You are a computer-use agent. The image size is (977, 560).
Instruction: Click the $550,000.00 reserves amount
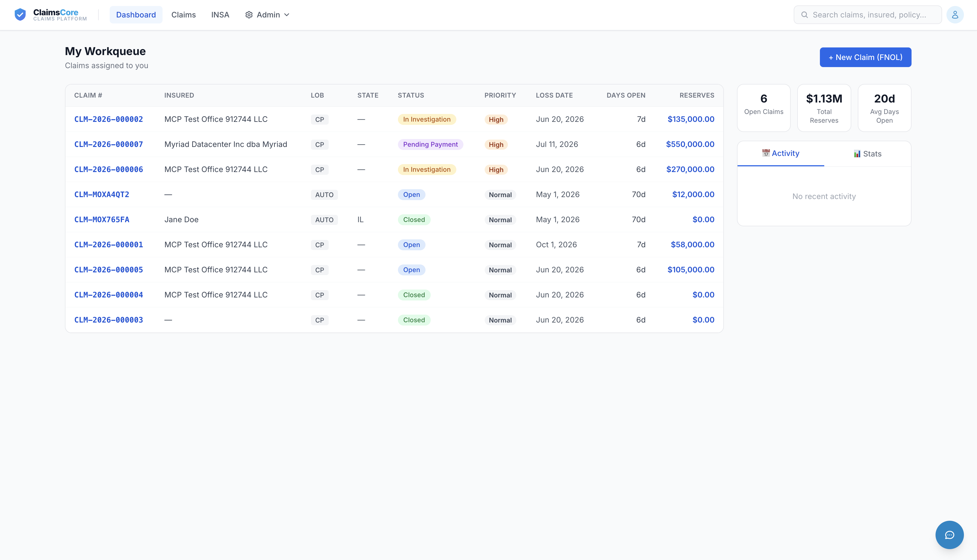tap(690, 144)
